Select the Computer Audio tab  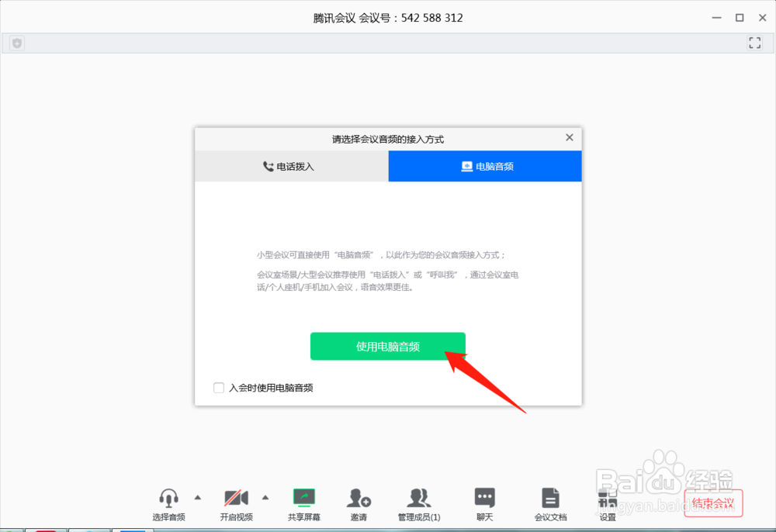pyautogui.click(x=485, y=167)
